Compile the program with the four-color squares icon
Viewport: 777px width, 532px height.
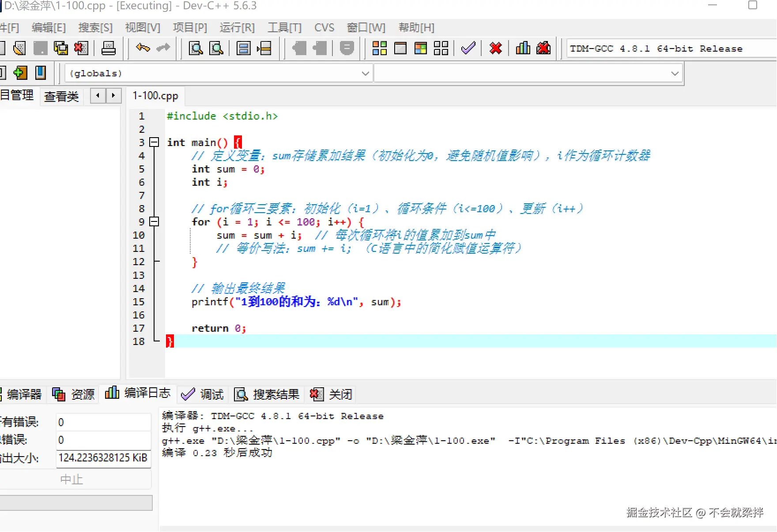380,48
